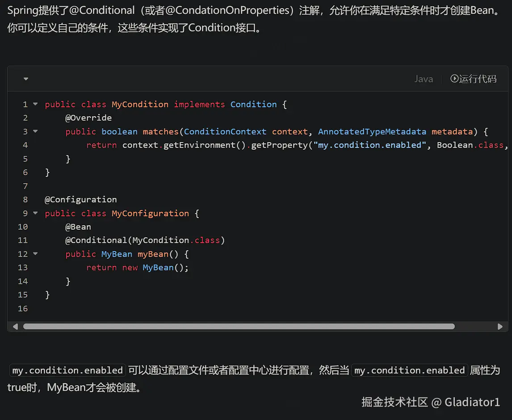Fold line 1 class MyCondition
The height and width of the screenshot is (420, 512).
tap(35, 104)
